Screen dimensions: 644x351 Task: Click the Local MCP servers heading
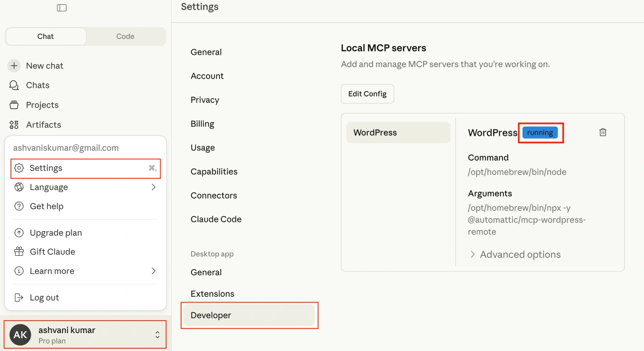[384, 48]
